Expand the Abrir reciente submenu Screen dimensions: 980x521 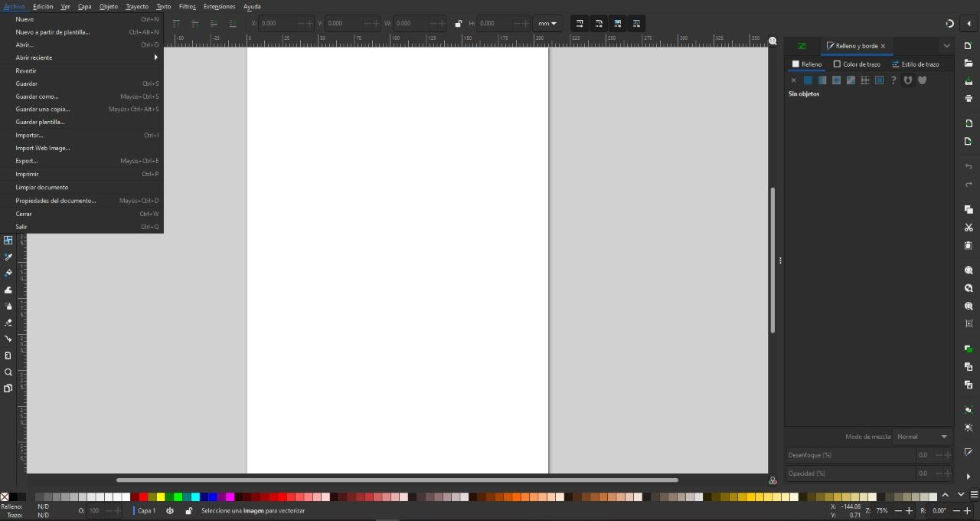click(83, 57)
